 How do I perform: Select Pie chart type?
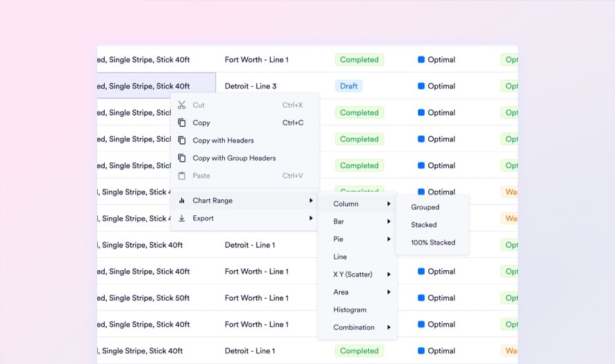click(x=357, y=239)
